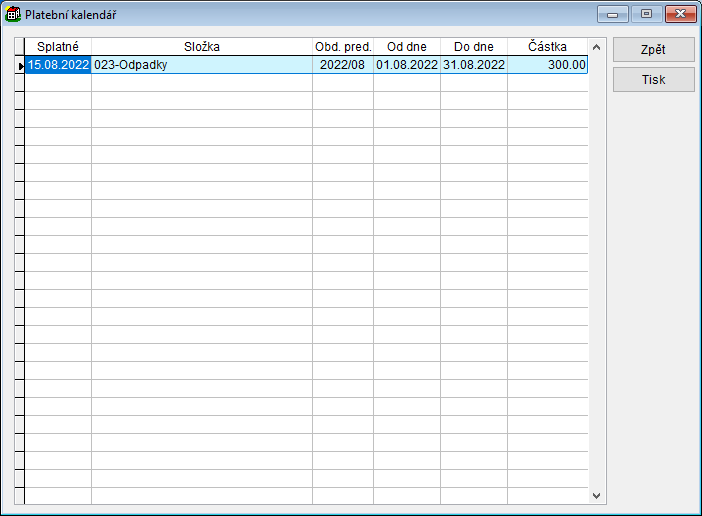
Task: Click the scrollbar up arrow
Action: [x=597, y=47]
